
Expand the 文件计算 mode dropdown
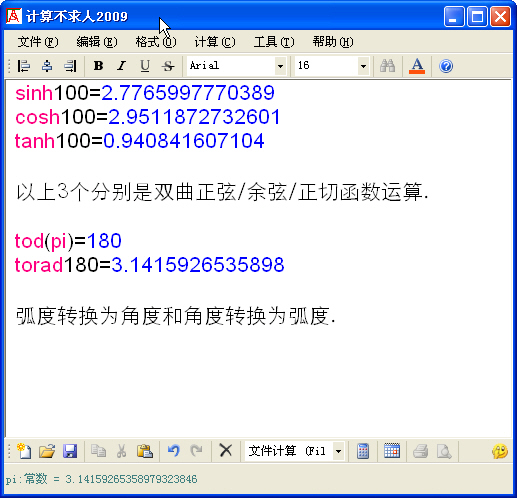click(338, 451)
